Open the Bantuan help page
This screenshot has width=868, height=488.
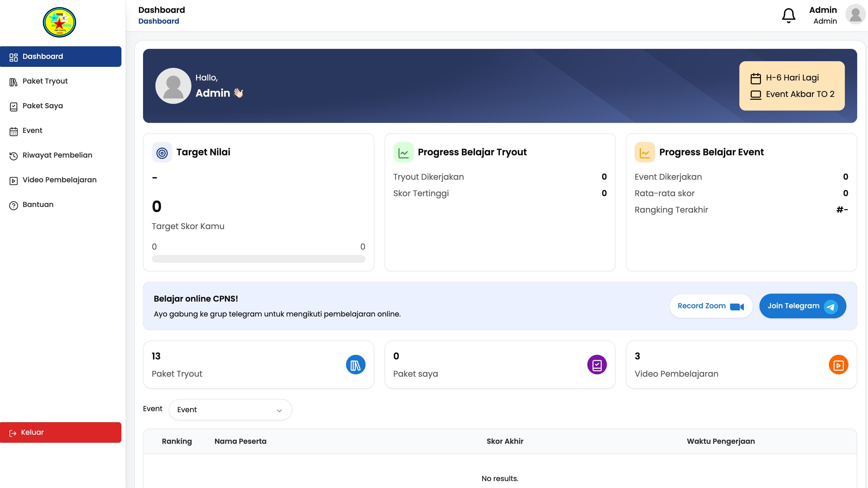[61, 204]
